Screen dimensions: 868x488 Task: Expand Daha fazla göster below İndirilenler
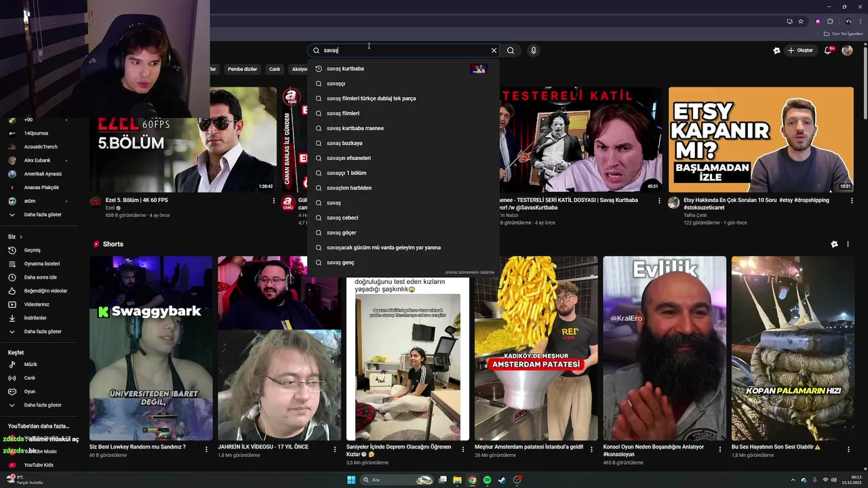[42, 331]
